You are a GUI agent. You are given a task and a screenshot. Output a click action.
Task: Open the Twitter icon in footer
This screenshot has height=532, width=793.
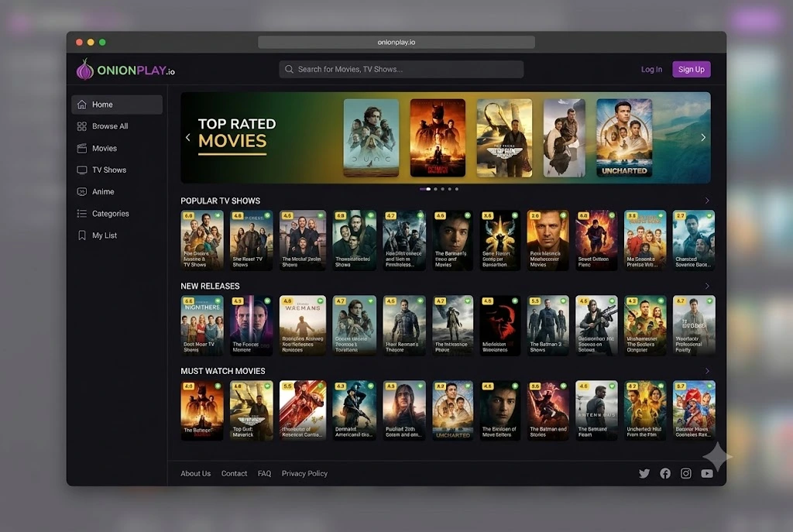[x=644, y=473]
